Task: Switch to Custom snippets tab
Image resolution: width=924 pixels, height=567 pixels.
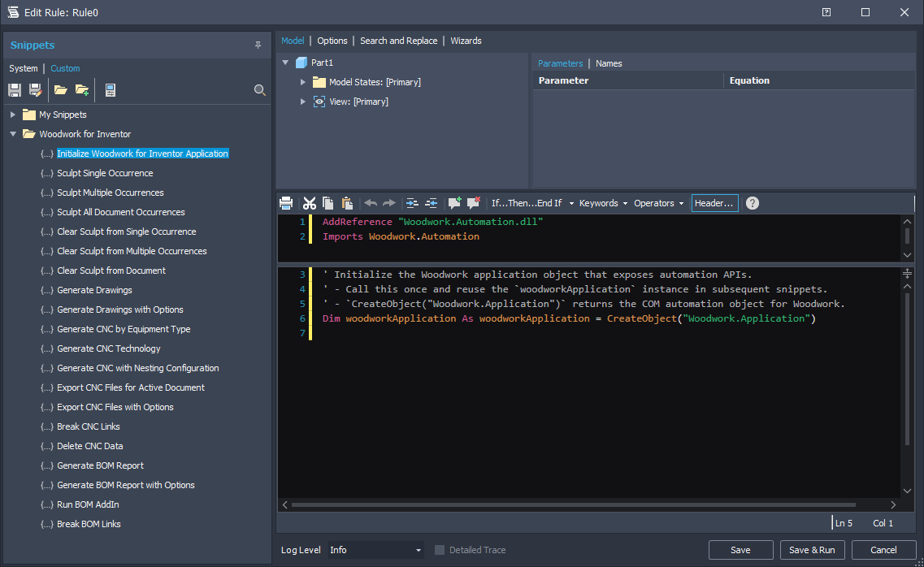Action: (65, 68)
